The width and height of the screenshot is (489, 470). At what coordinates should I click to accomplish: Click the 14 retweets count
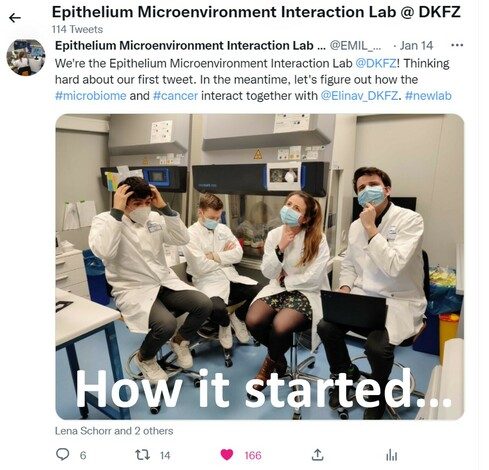[165, 455]
